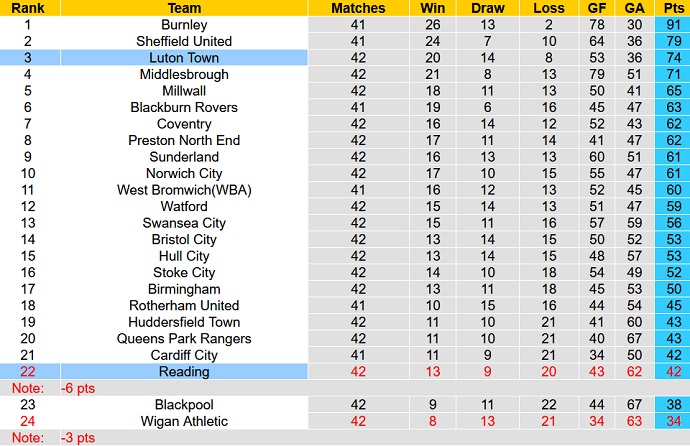Select the West Bromwich(WBA) team name

pyautogui.click(x=184, y=190)
